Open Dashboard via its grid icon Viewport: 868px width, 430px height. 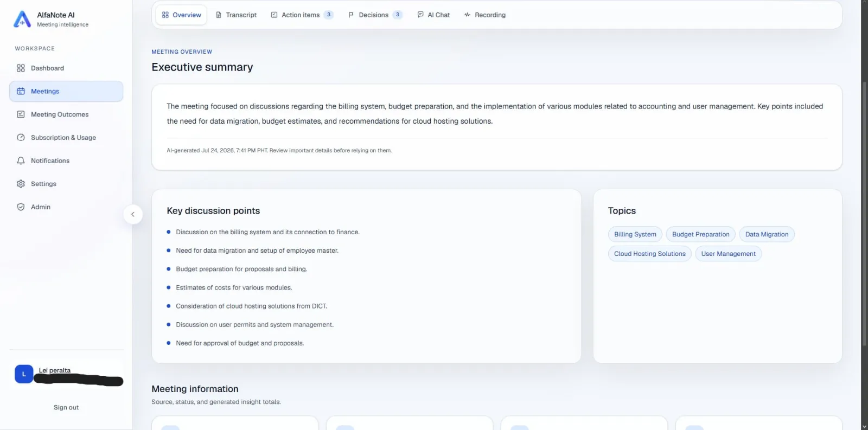(21, 68)
